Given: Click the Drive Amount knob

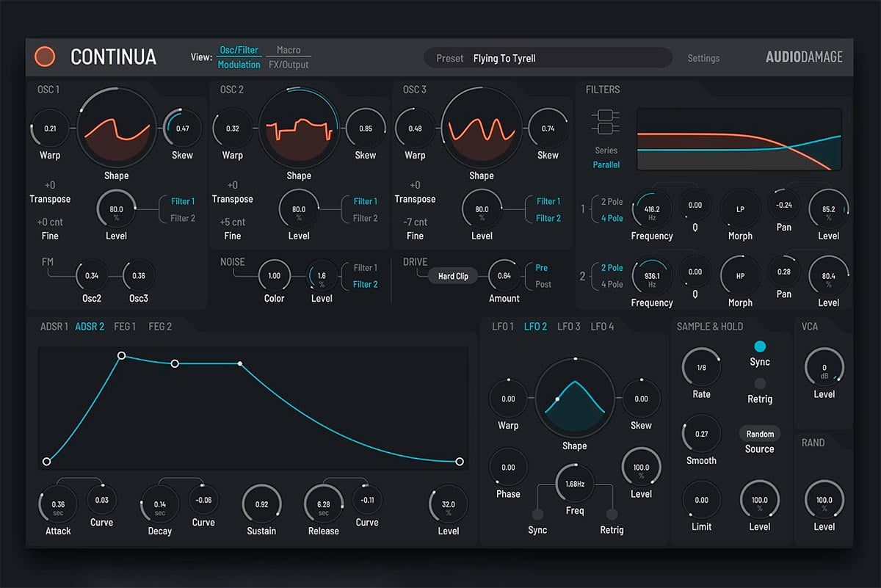Looking at the screenshot, I should pos(504,276).
